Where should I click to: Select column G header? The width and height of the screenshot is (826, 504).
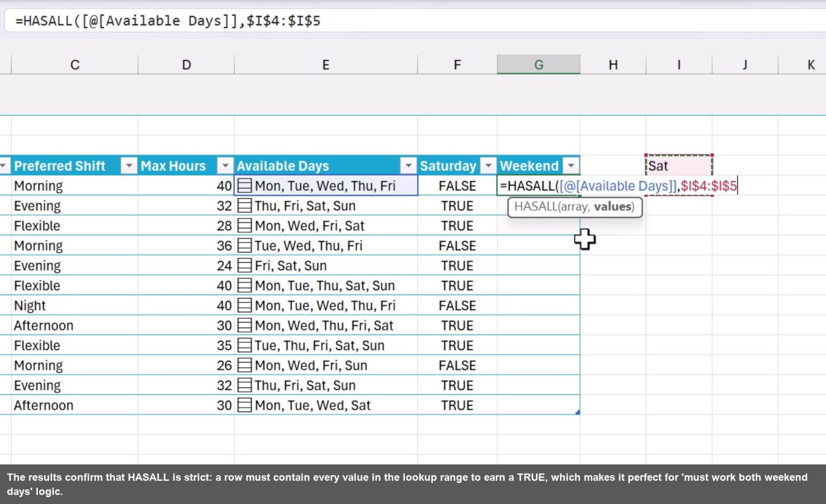(x=538, y=64)
